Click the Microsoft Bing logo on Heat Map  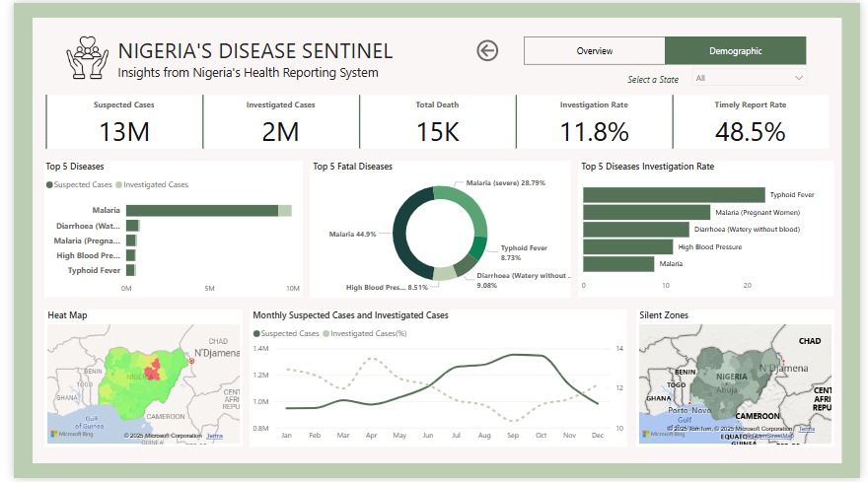[72, 434]
